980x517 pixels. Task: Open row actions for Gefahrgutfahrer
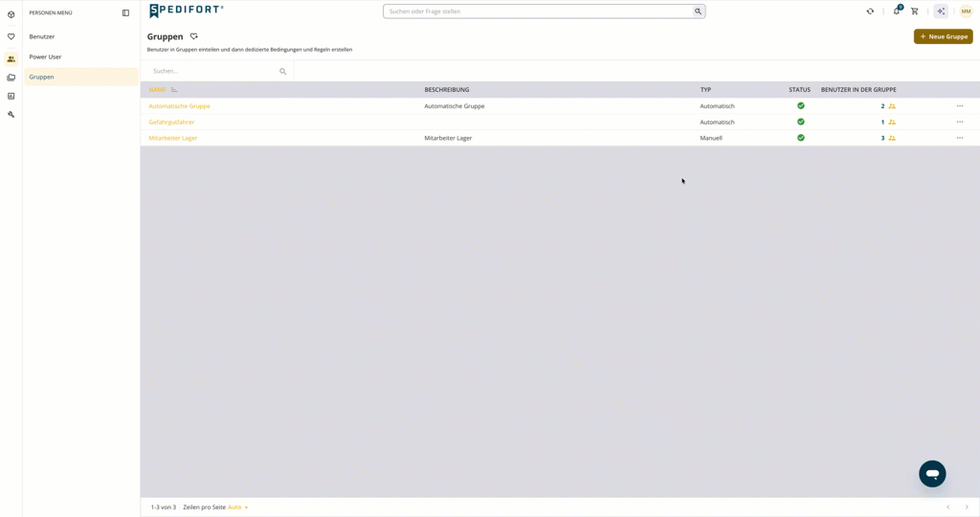coord(959,122)
